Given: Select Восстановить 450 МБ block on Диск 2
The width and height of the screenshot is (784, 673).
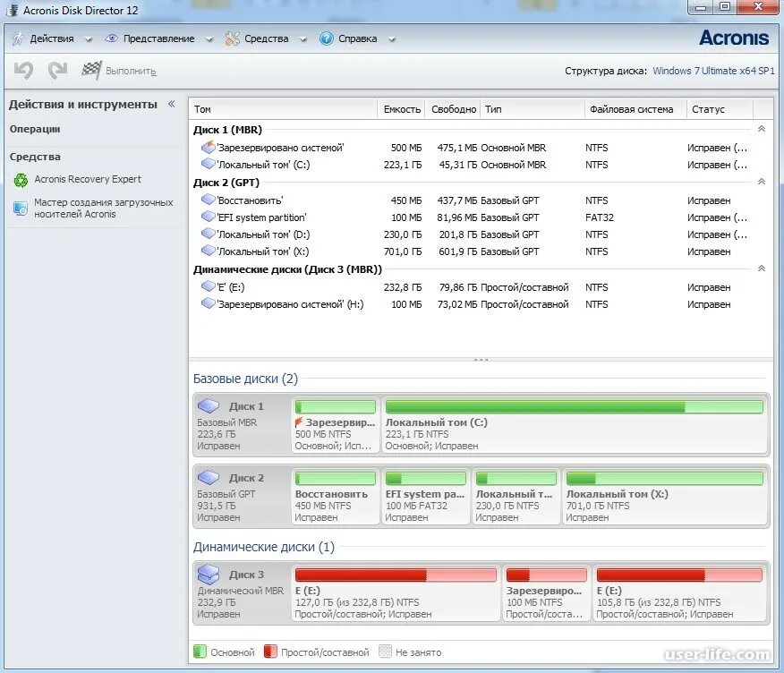Looking at the screenshot, I should (x=335, y=497).
